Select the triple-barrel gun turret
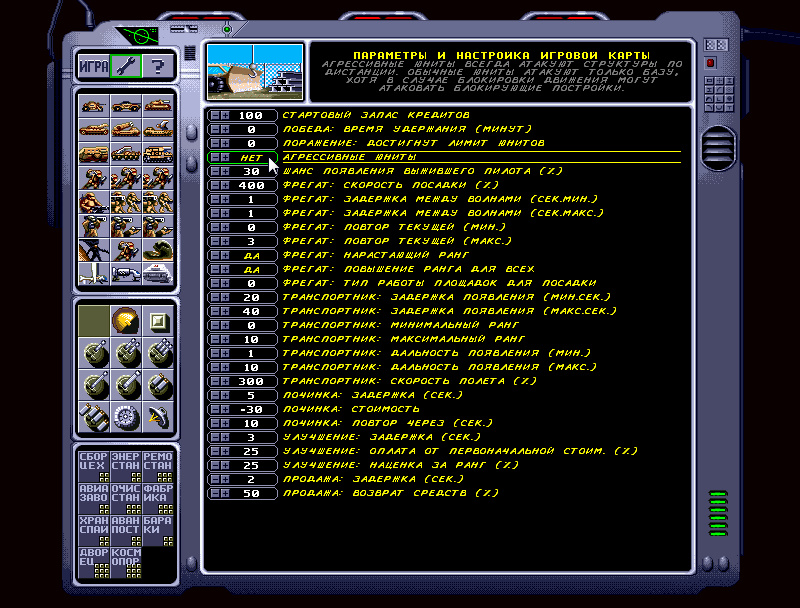 pos(158,353)
